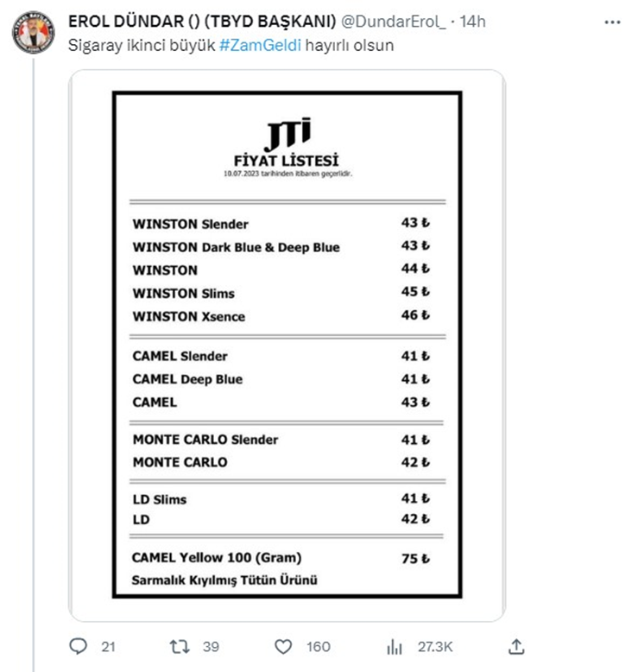Viewport: 638px width, 672px height.
Task: Click the MONTE CARLO Slender row
Action: point(205,440)
